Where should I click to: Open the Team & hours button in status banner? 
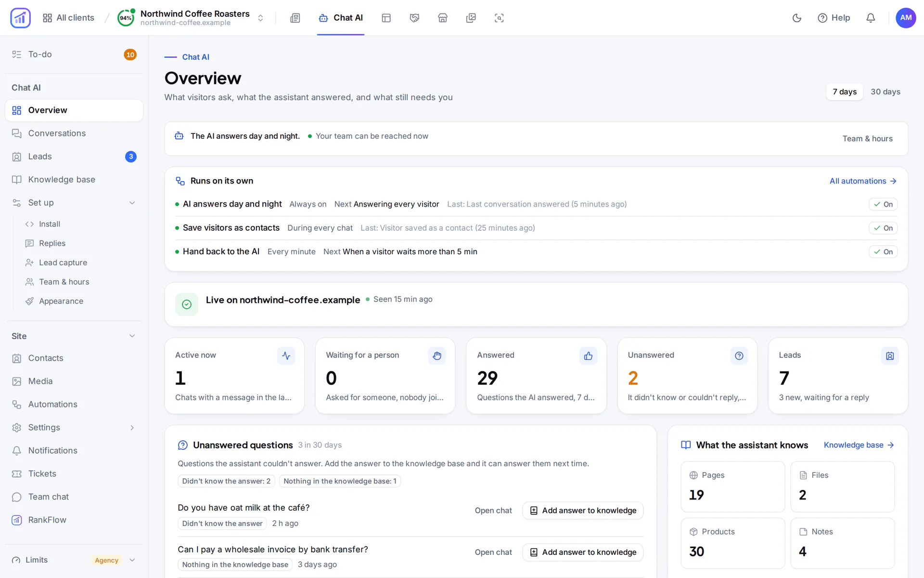tap(867, 139)
